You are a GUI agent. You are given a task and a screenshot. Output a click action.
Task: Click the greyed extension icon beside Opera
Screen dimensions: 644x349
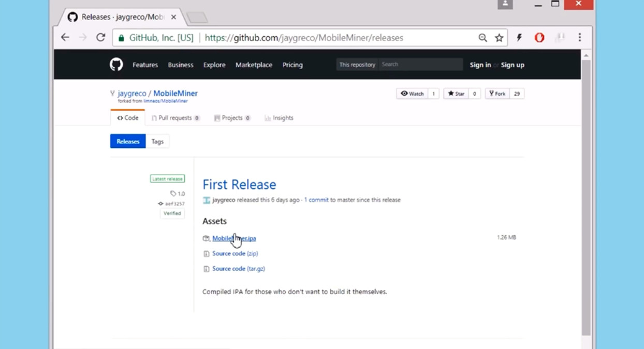[x=560, y=38]
